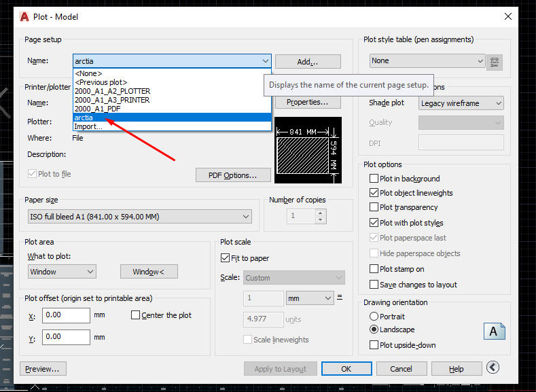Screen dimensions: 536x392
Task: Click the collapse dialog arrow icon
Action: 493,368
